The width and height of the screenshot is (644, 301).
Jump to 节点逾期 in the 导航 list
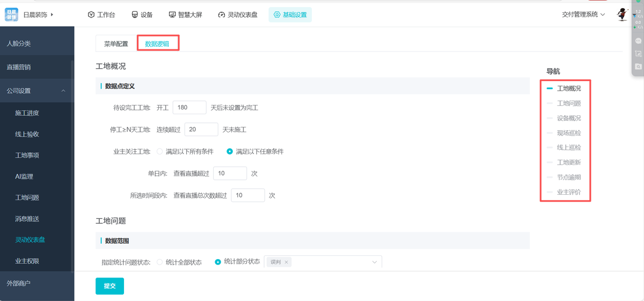click(x=568, y=177)
